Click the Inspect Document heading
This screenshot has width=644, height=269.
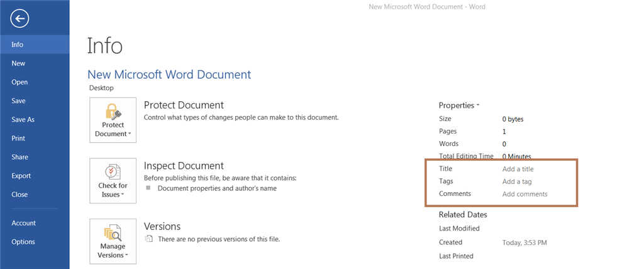pos(184,166)
